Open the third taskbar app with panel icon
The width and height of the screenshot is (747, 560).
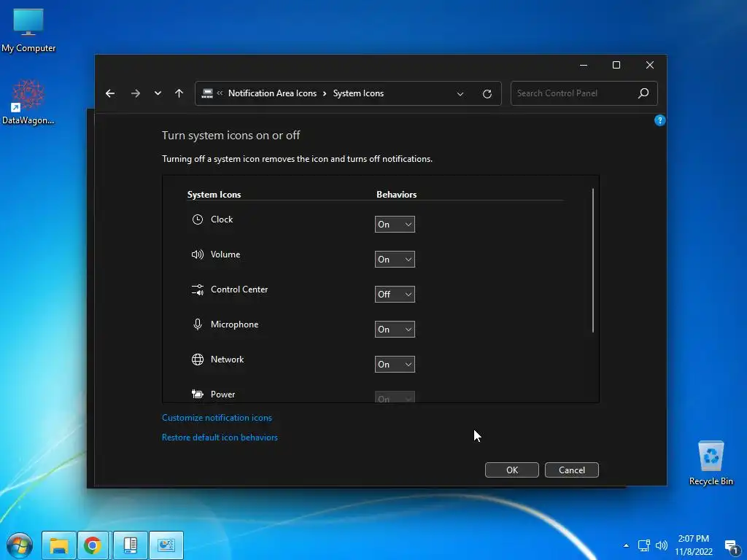pyautogui.click(x=130, y=545)
